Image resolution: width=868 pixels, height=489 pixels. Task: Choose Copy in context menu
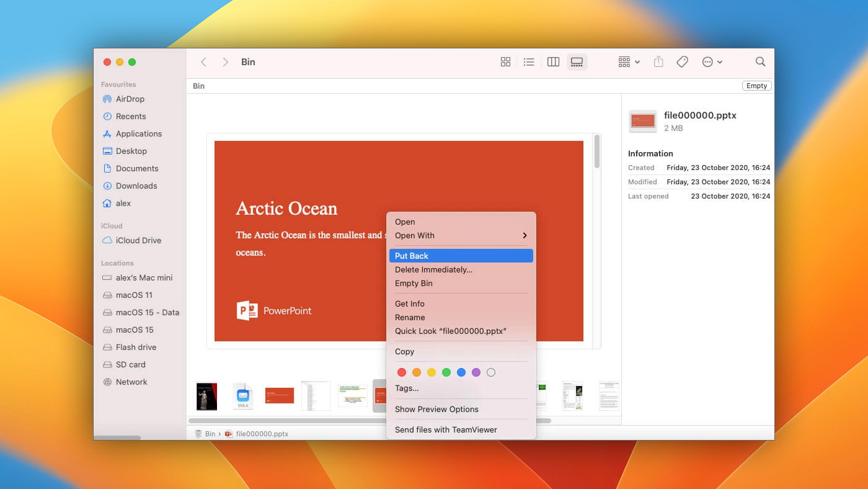pyautogui.click(x=461, y=352)
